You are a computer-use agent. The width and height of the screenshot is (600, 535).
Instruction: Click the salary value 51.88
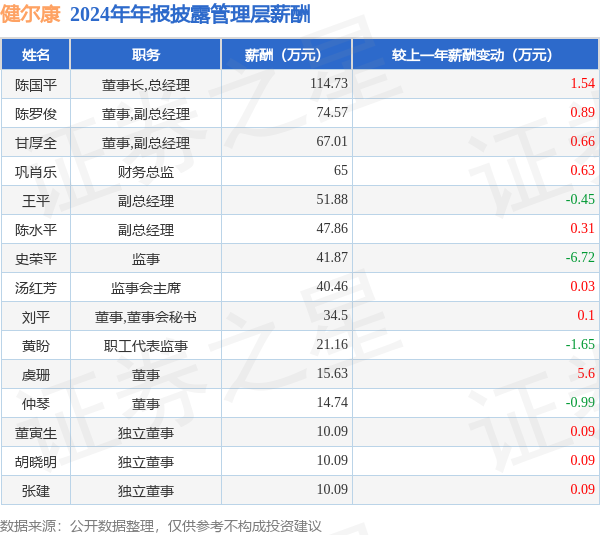(332, 199)
